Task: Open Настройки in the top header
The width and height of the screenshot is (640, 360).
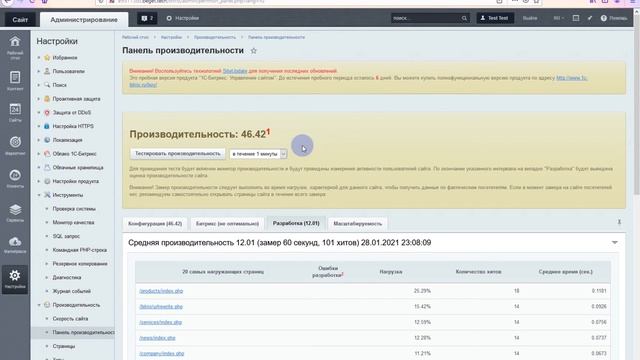Action: [x=182, y=18]
